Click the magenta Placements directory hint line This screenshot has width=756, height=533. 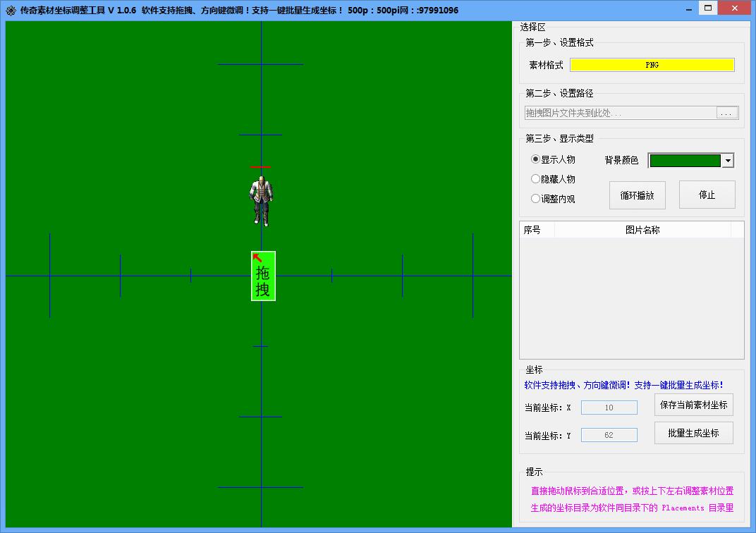632,508
